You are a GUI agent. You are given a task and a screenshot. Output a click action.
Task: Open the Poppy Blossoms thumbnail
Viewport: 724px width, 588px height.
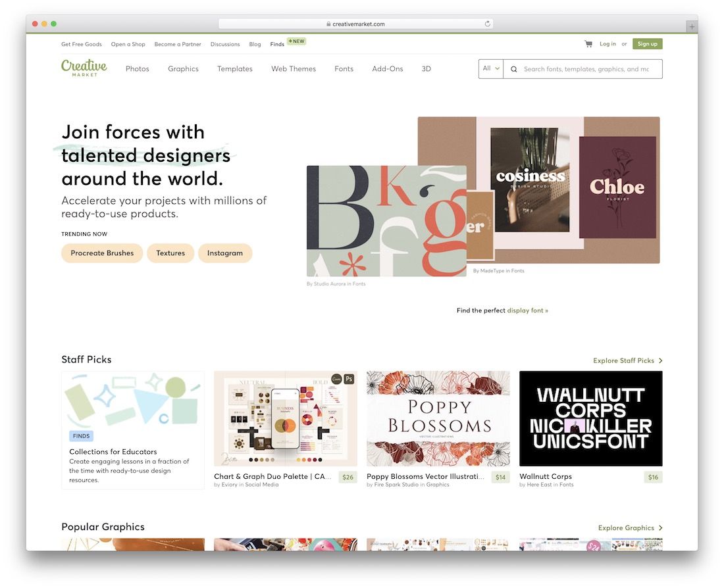click(x=438, y=418)
